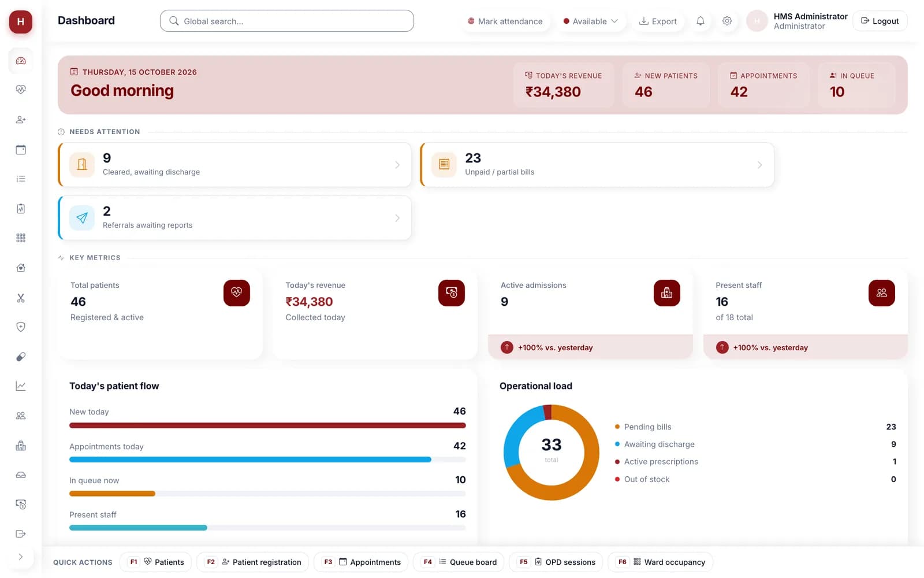
Task: Expand the sidebar with the chevron arrow
Action: pyautogui.click(x=21, y=557)
